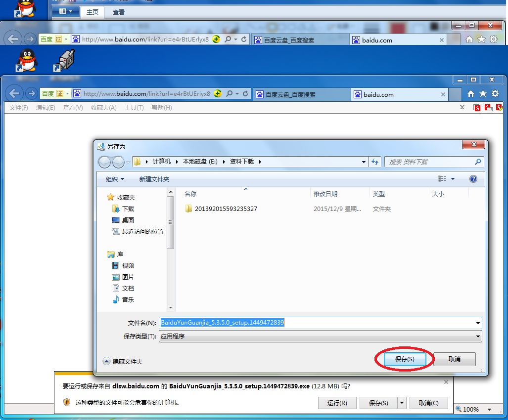The width and height of the screenshot is (508, 420).
Task: Click 查看 tab in background ribbon window
Action: tap(119, 12)
